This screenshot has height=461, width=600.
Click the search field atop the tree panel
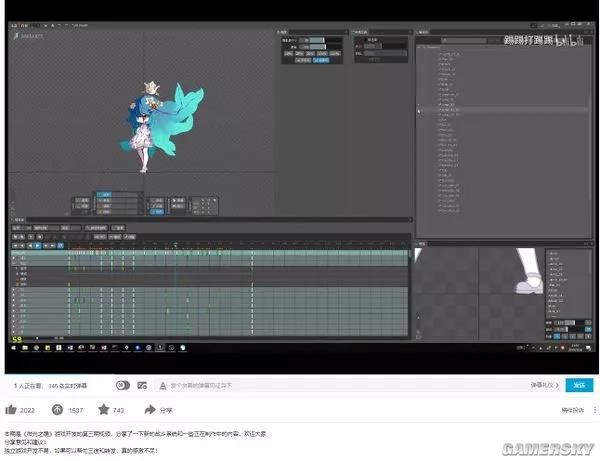click(x=464, y=40)
